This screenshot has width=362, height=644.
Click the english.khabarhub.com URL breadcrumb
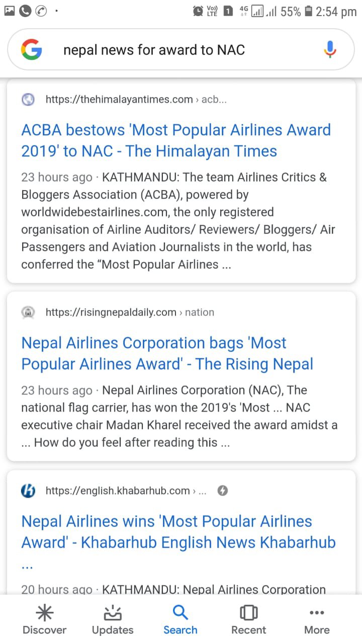coord(126,491)
